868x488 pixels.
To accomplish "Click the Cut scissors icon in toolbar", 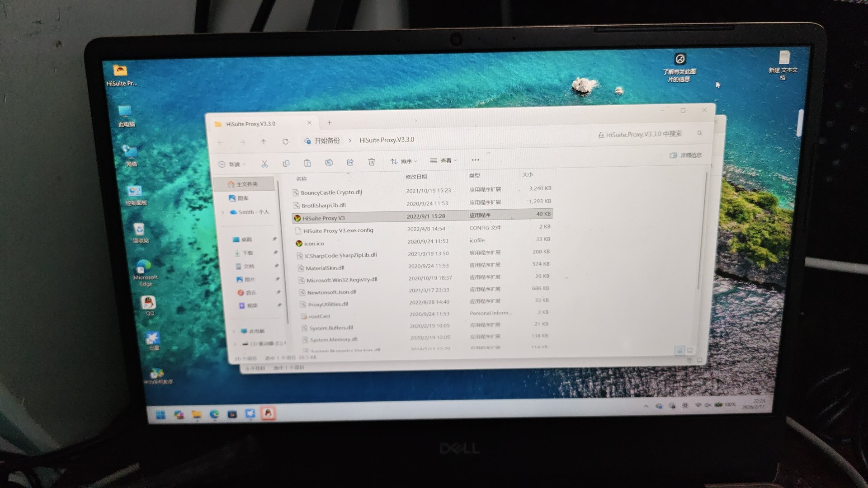I will coord(264,164).
